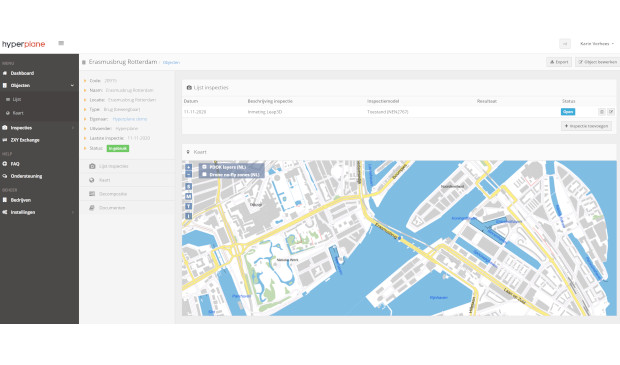This screenshot has height=365, width=620.
Task: Click the Instellingen gears icon
Action: point(5,212)
